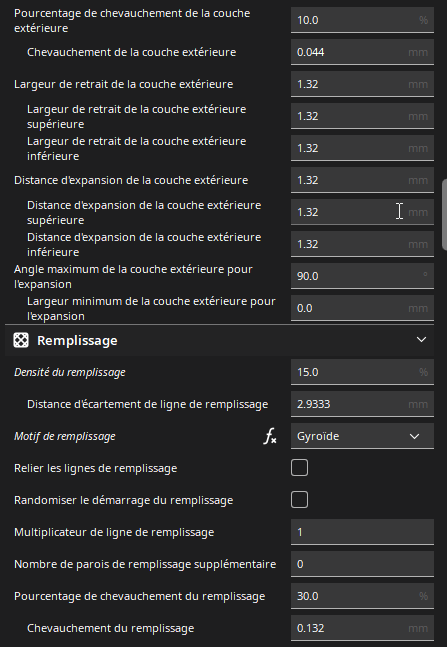This screenshot has height=647, width=447.
Task: Click Chevauchement de la couche extérieure label
Action: [x=132, y=52]
